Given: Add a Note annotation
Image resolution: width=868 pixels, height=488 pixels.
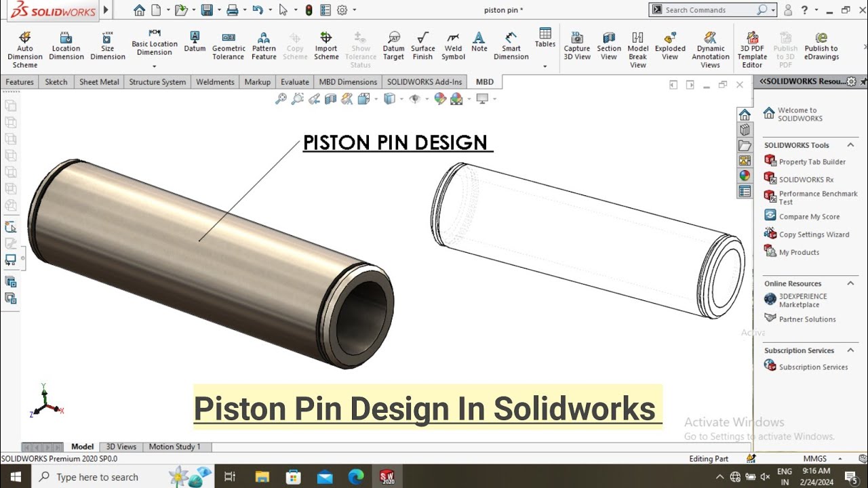Looking at the screenshot, I should [479, 41].
